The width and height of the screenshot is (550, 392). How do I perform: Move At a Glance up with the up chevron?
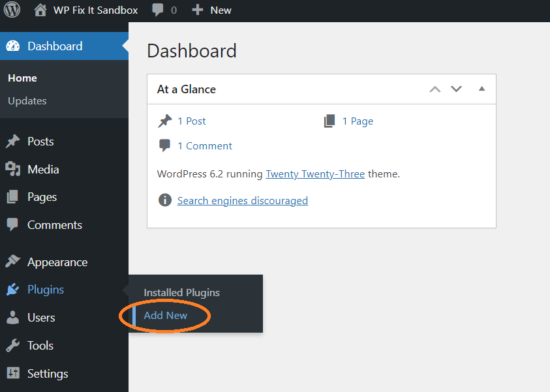(435, 89)
